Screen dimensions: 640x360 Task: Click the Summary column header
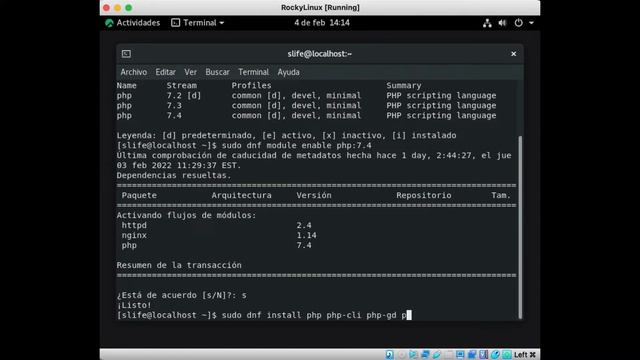(404, 86)
